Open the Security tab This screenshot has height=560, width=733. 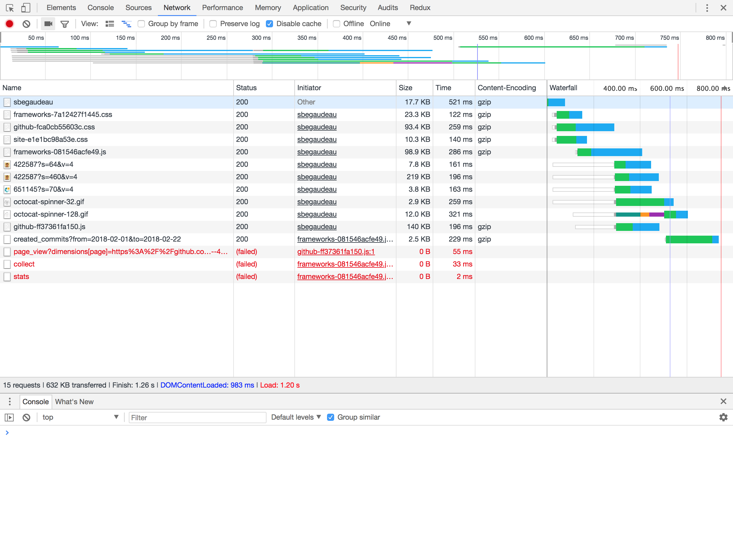353,8
